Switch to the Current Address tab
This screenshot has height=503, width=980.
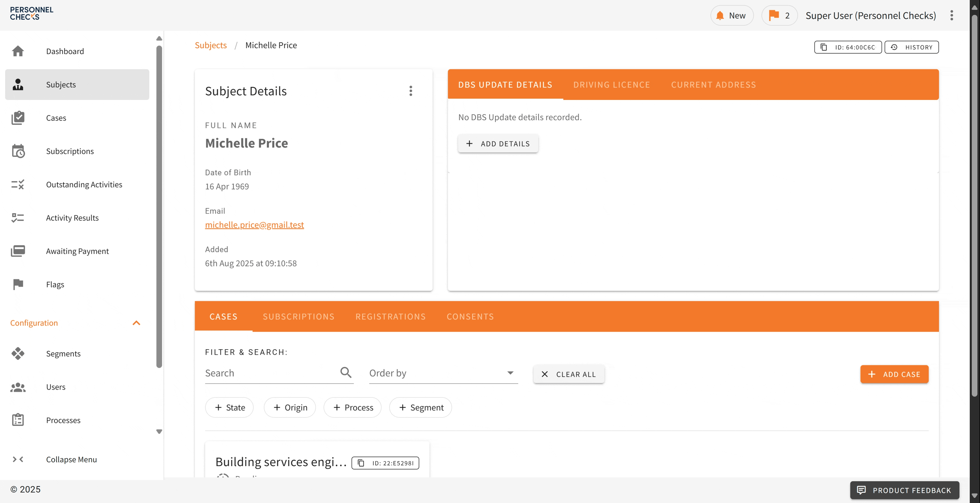(713, 84)
